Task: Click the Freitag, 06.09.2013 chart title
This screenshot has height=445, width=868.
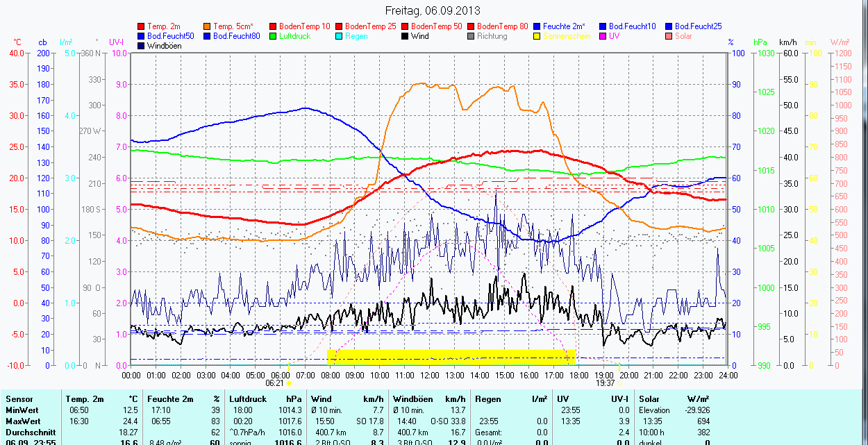Action: [433, 10]
